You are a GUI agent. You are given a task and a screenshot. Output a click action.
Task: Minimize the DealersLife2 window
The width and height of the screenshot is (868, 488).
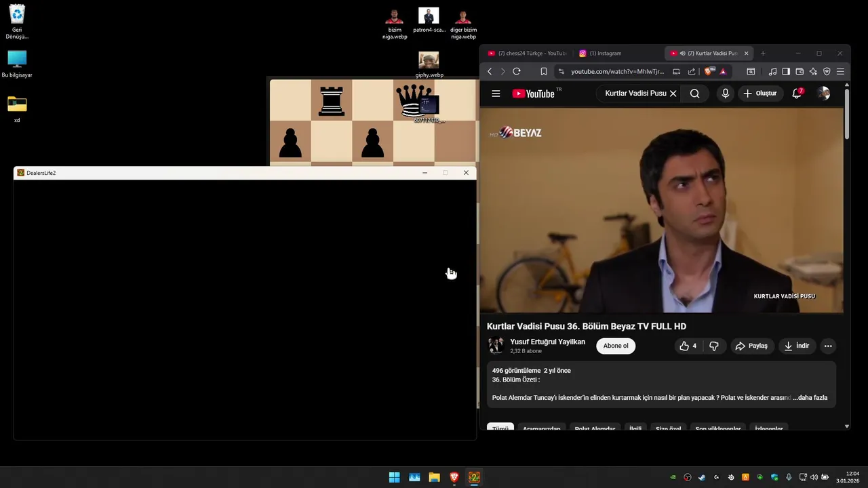(425, 173)
